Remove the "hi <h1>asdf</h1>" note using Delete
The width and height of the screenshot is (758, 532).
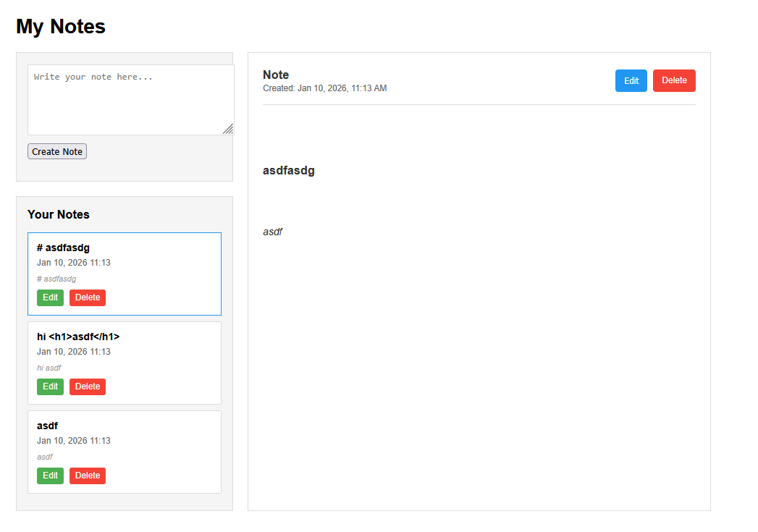point(88,387)
